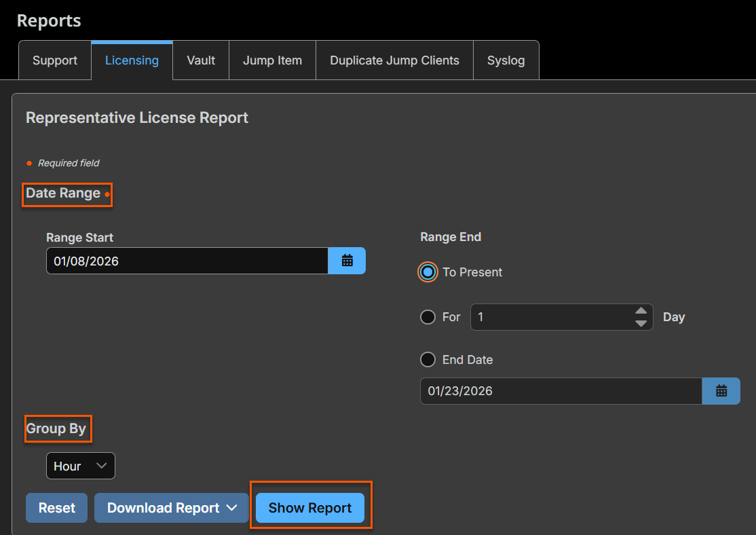Open the Range Start calendar picker

pos(347,261)
